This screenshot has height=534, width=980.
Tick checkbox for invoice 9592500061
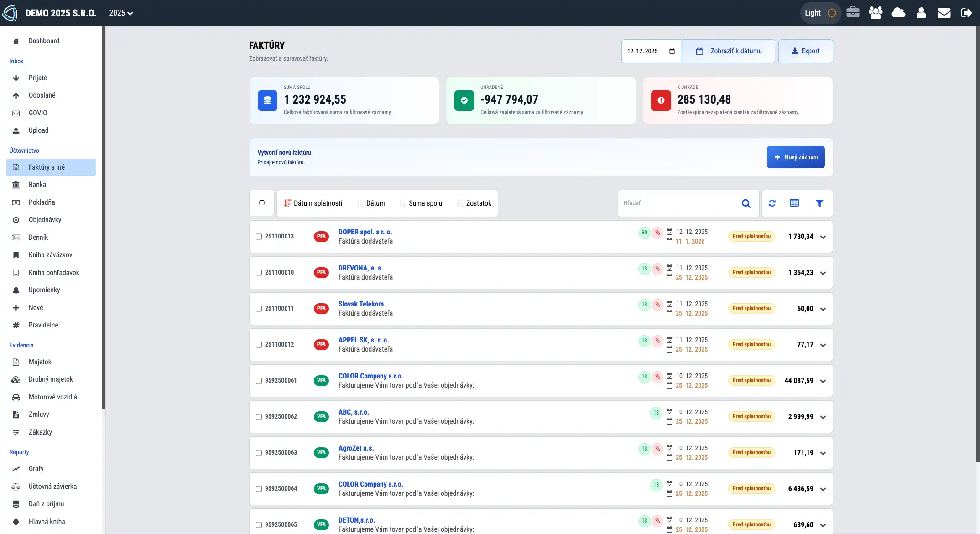[x=259, y=381]
